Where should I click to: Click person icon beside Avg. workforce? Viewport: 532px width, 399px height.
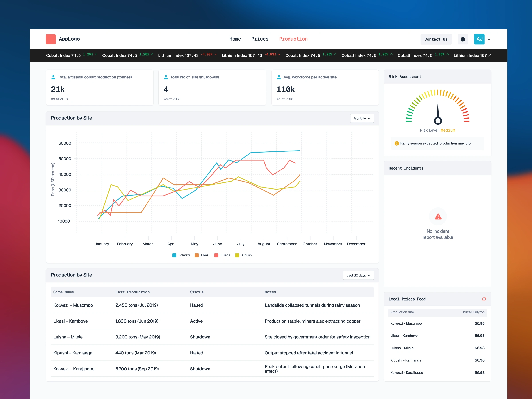279,77
